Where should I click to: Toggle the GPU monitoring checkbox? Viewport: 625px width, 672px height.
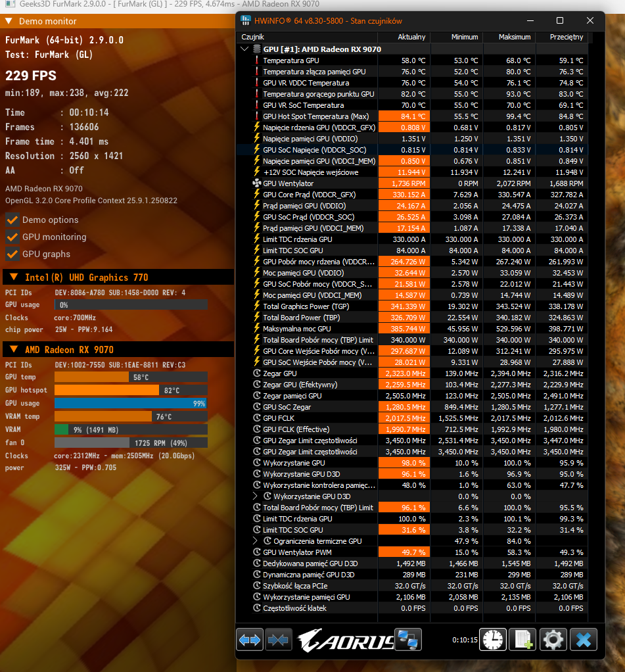(12, 237)
